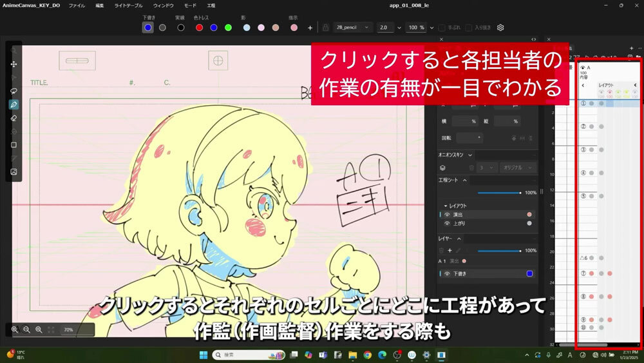The height and width of the screenshot is (363, 644).
Task: Click left arrow beside レイアウト header
Action: 583,86
